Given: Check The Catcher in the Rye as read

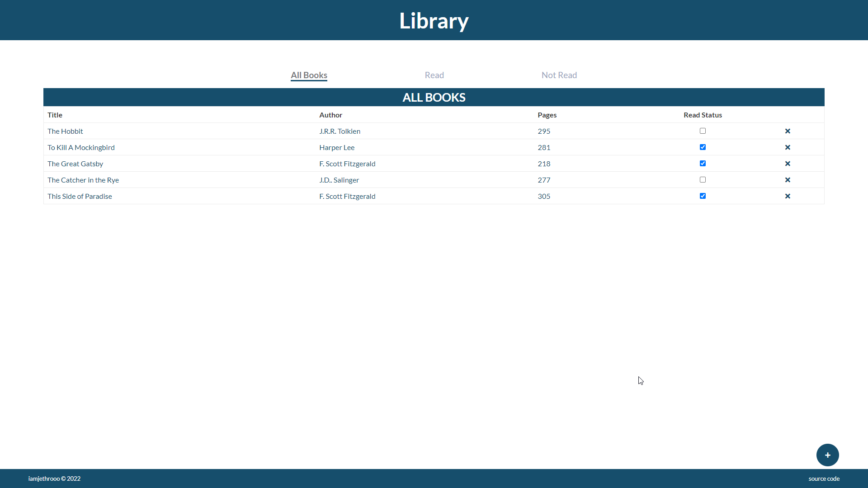Looking at the screenshot, I should tap(703, 180).
